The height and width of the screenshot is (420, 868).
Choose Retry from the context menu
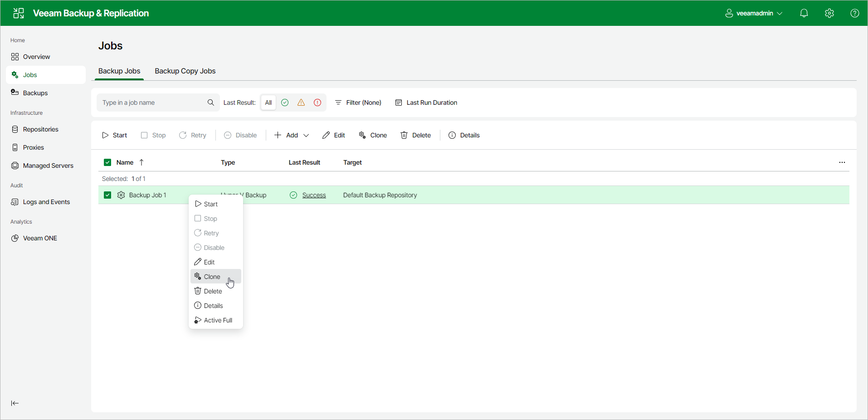click(x=216, y=233)
